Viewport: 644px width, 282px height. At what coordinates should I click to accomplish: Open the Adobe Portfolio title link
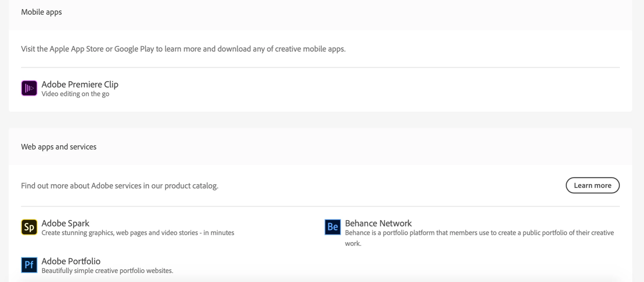pyautogui.click(x=71, y=261)
